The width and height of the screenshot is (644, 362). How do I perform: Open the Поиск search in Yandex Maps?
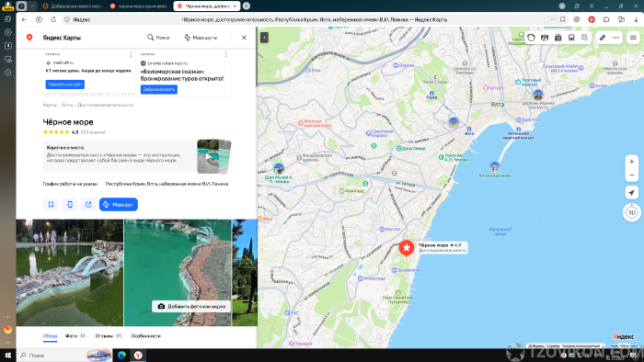(158, 38)
